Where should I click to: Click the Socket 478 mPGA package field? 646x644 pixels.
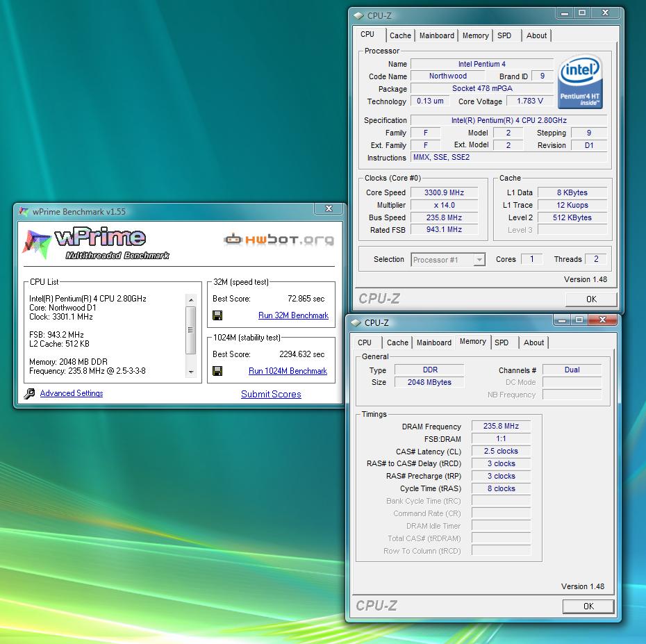coord(482,88)
